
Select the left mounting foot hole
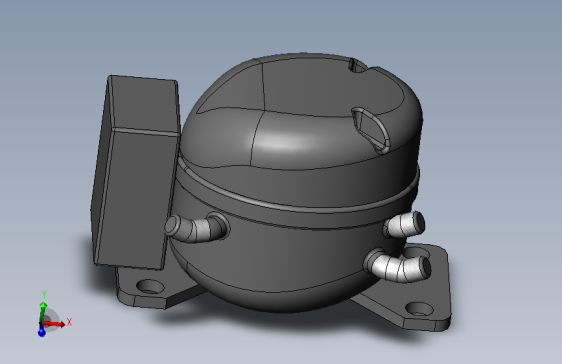[150, 287]
